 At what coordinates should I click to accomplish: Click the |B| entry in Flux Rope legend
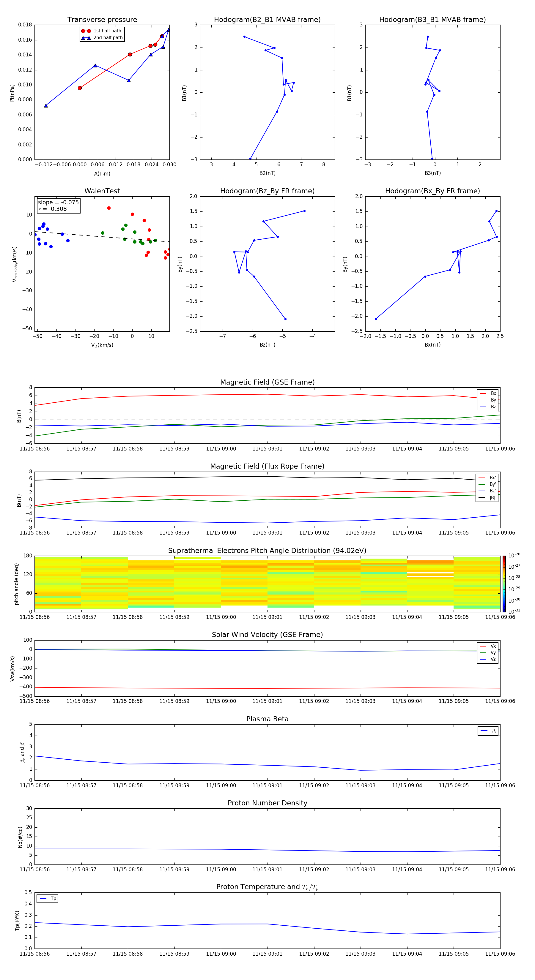(x=487, y=498)
